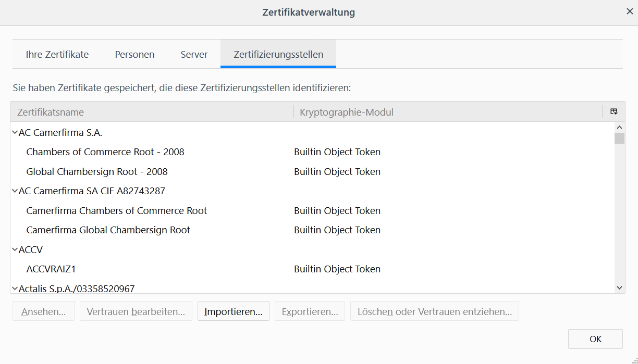The height and width of the screenshot is (364, 638).
Task: Collapse the Actalis S.p.A./03358520967 group
Action: pyautogui.click(x=15, y=288)
